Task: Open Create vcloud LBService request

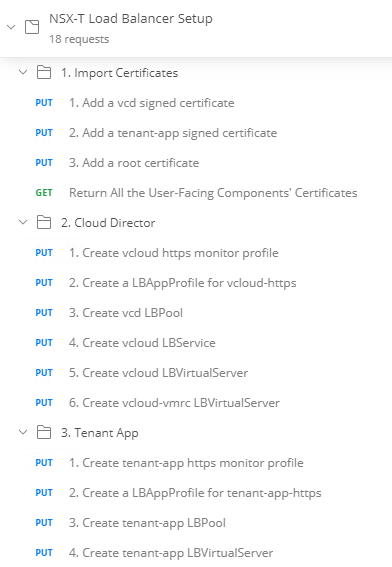Action: [142, 343]
